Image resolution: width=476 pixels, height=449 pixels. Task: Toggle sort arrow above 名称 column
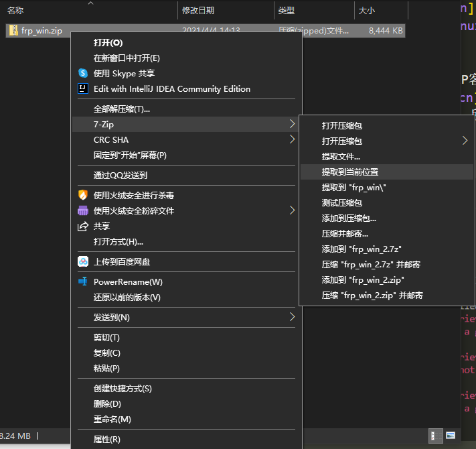pyautogui.click(x=90, y=3)
